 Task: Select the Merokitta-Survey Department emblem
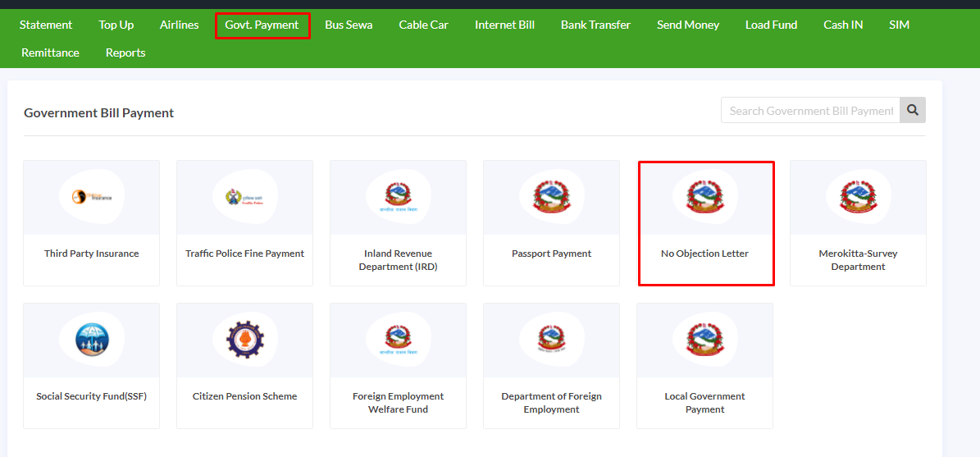coord(858,198)
